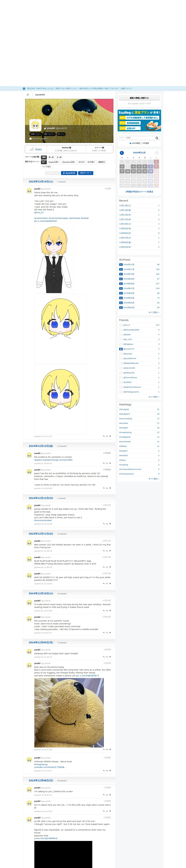Like the 18:00:07 tweet
The height and width of the screenshot is (868, 186).
110,463
